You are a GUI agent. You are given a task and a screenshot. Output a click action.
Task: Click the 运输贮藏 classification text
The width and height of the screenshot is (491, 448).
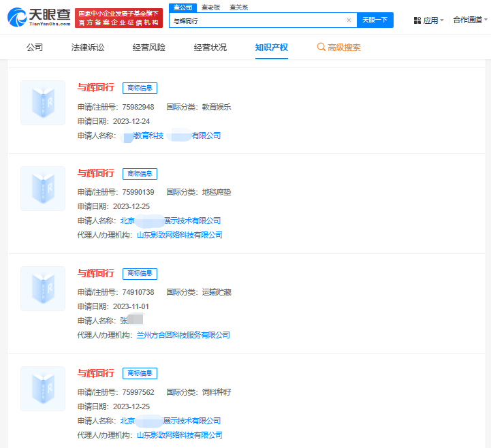coord(217,292)
